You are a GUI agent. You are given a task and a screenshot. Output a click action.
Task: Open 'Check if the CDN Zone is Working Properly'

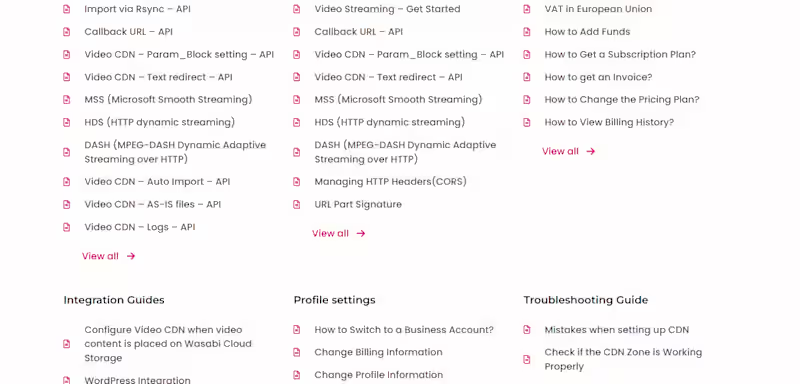pos(623,359)
